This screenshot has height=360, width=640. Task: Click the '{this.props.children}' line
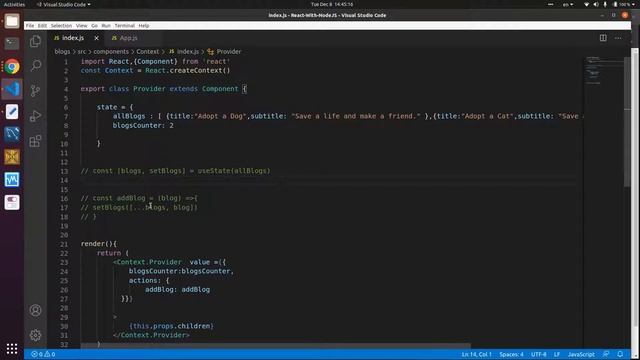coord(171,326)
